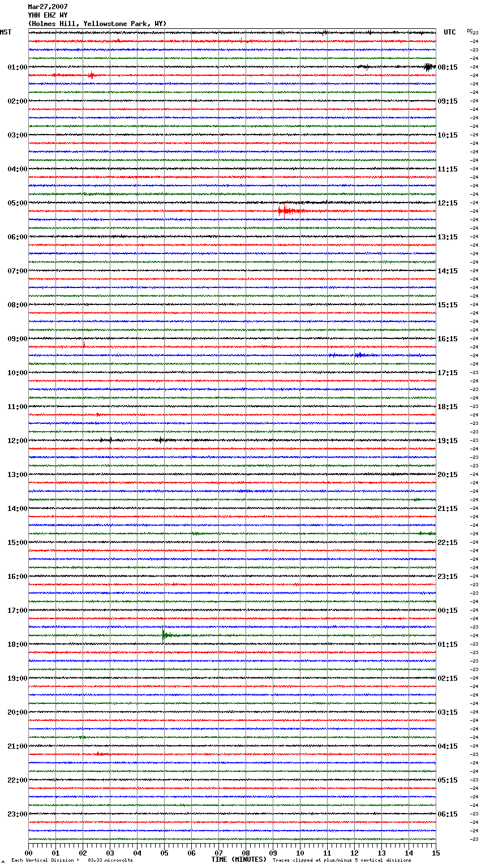
Task: Click the green spike event on the 17:45 trace
Action: tap(167, 634)
